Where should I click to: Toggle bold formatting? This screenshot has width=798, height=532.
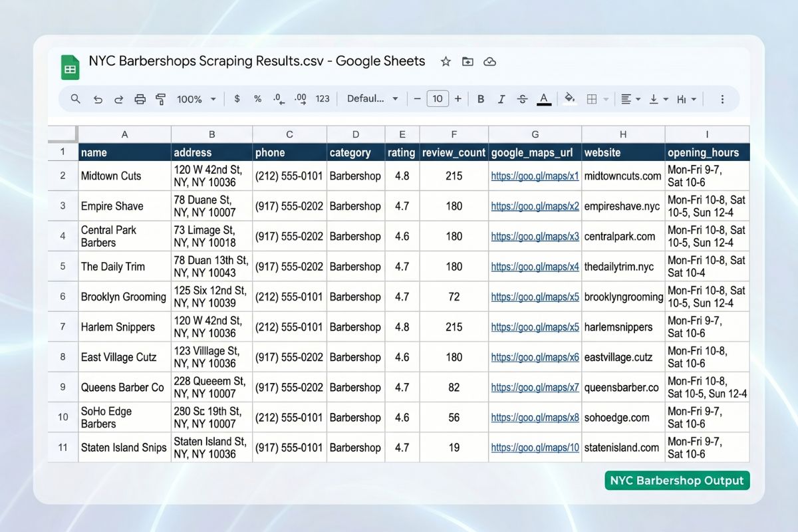tap(481, 98)
